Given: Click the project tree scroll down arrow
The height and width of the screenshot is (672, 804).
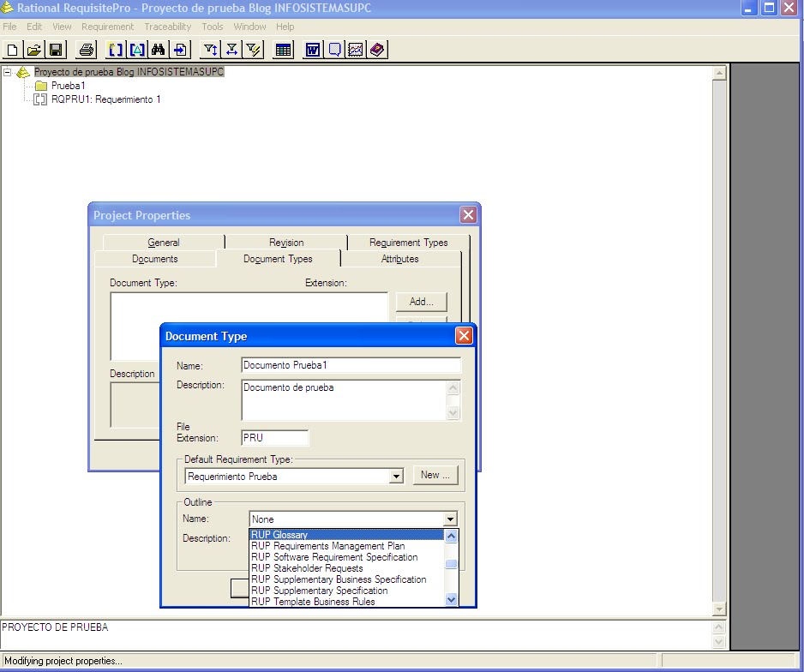Looking at the screenshot, I should pyautogui.click(x=719, y=609).
